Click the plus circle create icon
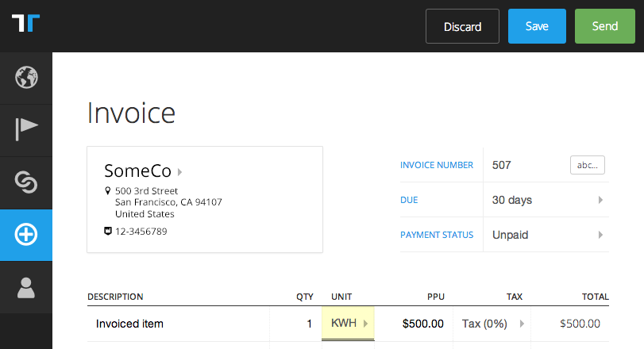 (x=26, y=235)
